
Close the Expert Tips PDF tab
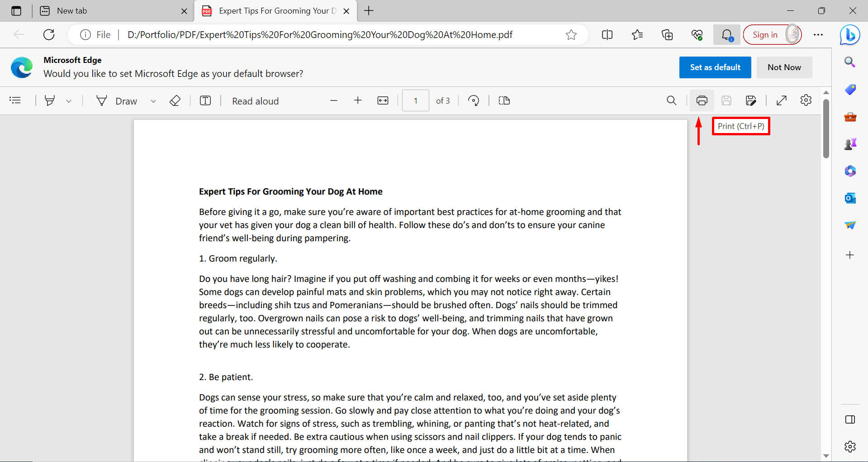tap(346, 11)
